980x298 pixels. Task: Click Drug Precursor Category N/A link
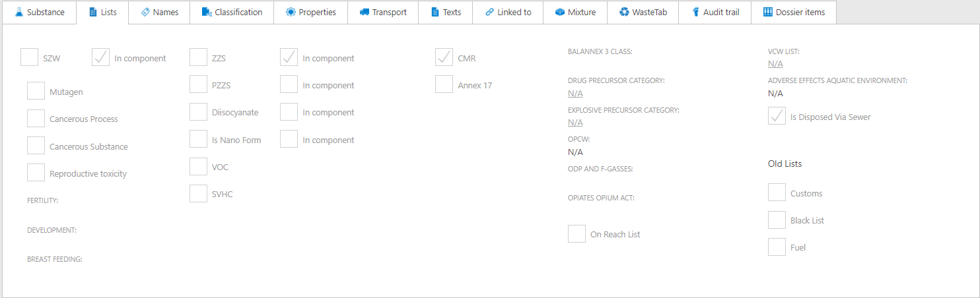coord(575,94)
